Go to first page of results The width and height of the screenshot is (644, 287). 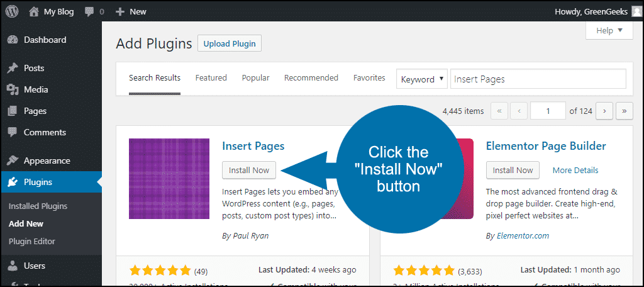coord(499,111)
